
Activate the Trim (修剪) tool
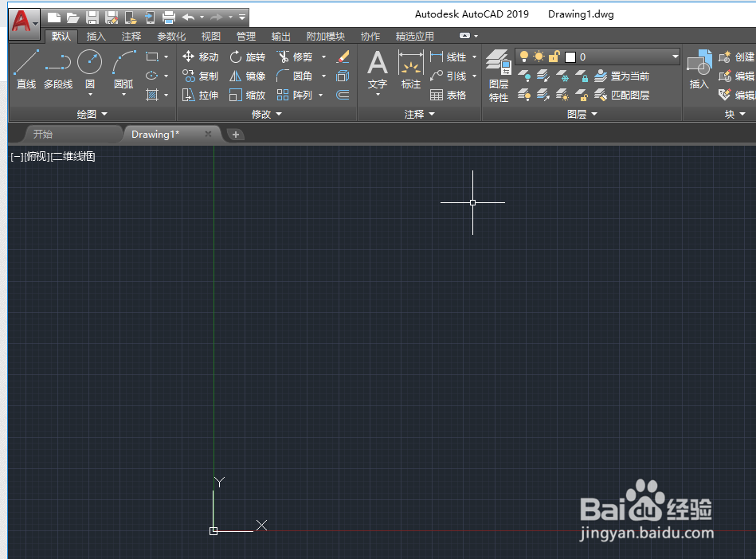pyautogui.click(x=295, y=57)
